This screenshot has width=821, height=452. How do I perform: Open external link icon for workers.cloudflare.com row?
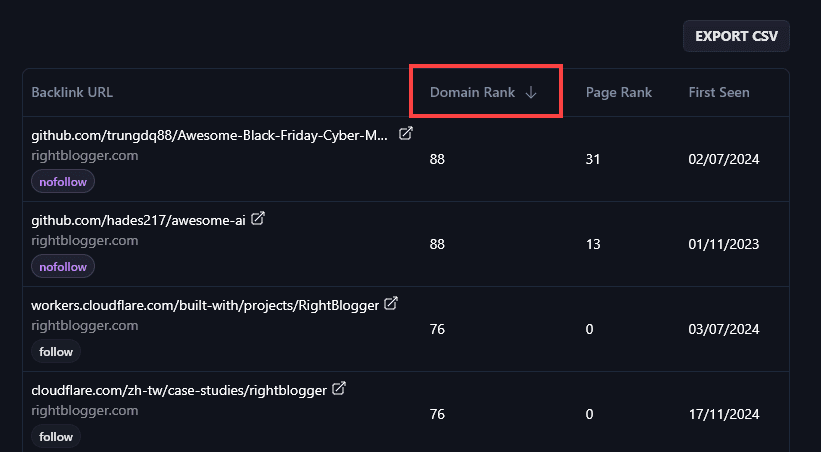[x=391, y=303]
